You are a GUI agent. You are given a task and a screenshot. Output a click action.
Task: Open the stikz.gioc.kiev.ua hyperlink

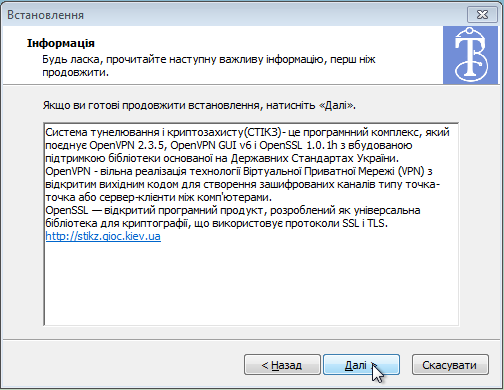[103, 236]
